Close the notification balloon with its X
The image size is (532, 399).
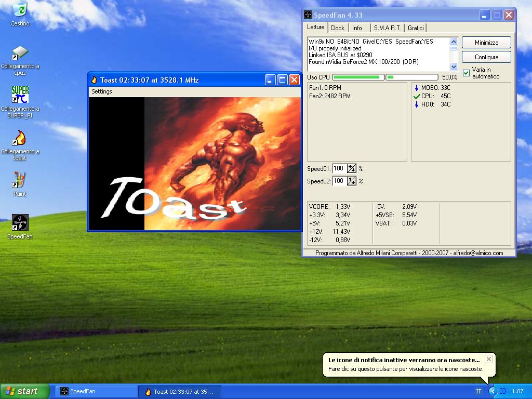488,359
